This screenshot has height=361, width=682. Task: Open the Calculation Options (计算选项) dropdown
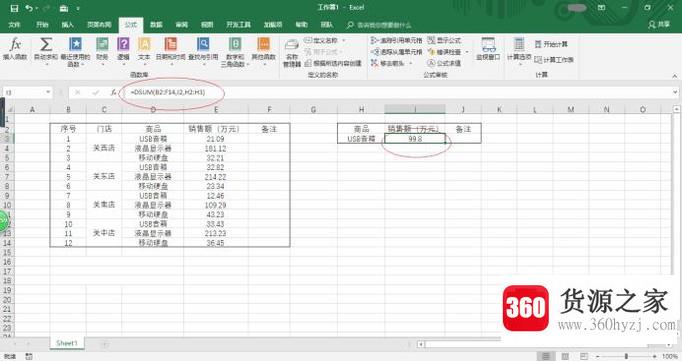[519, 52]
